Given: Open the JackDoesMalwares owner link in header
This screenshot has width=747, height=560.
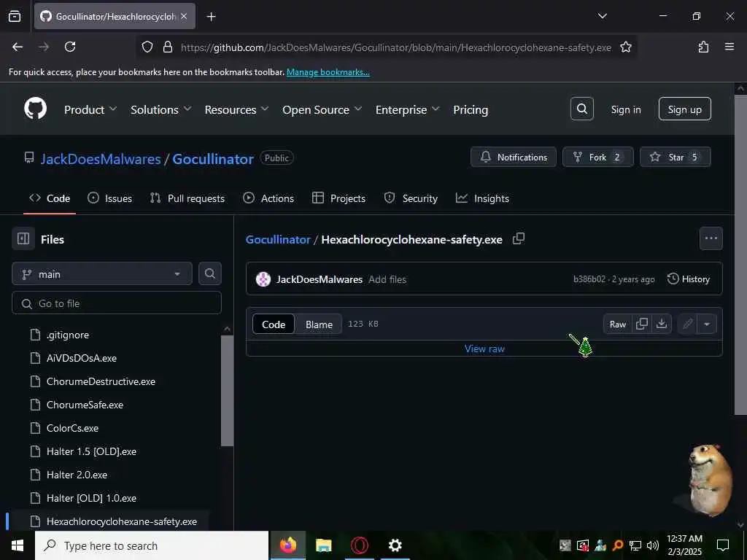Looking at the screenshot, I should 101,158.
